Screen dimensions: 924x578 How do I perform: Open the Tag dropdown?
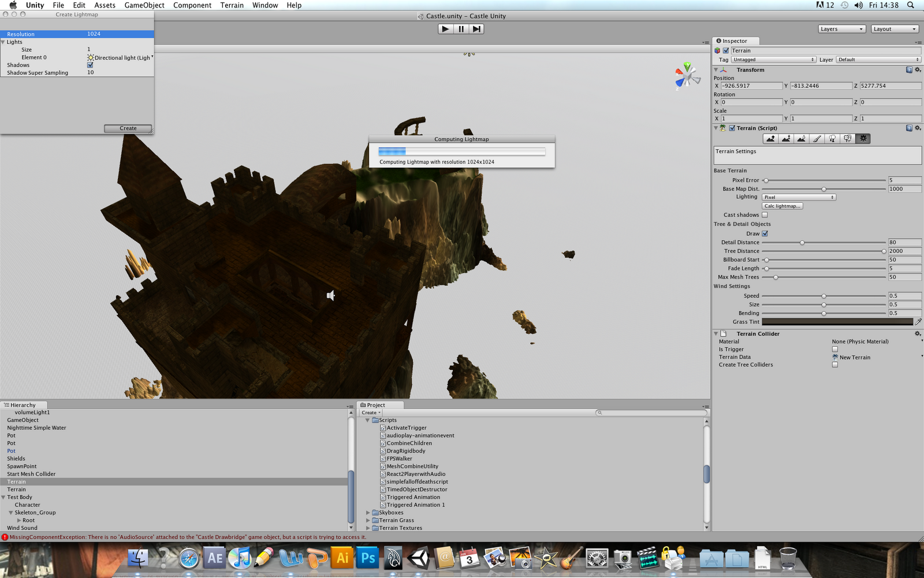point(774,60)
